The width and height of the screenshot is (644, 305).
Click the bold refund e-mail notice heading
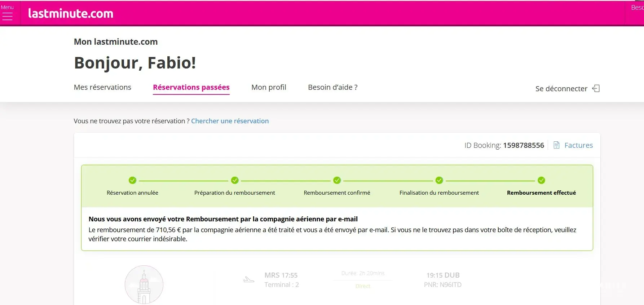pos(223,219)
